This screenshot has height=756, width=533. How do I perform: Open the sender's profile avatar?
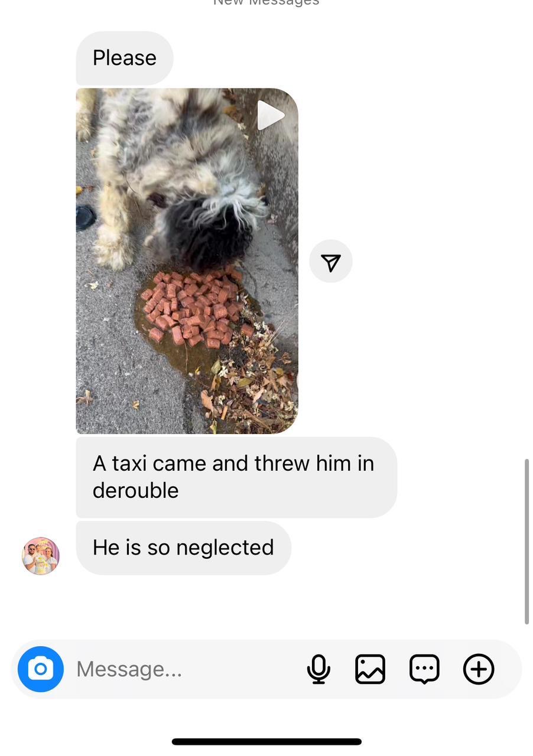tap(41, 556)
